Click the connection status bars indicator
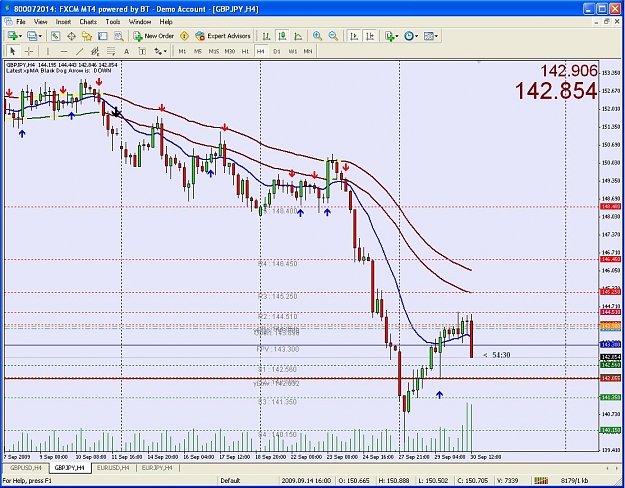The height and width of the screenshot is (488, 625). [x=541, y=480]
